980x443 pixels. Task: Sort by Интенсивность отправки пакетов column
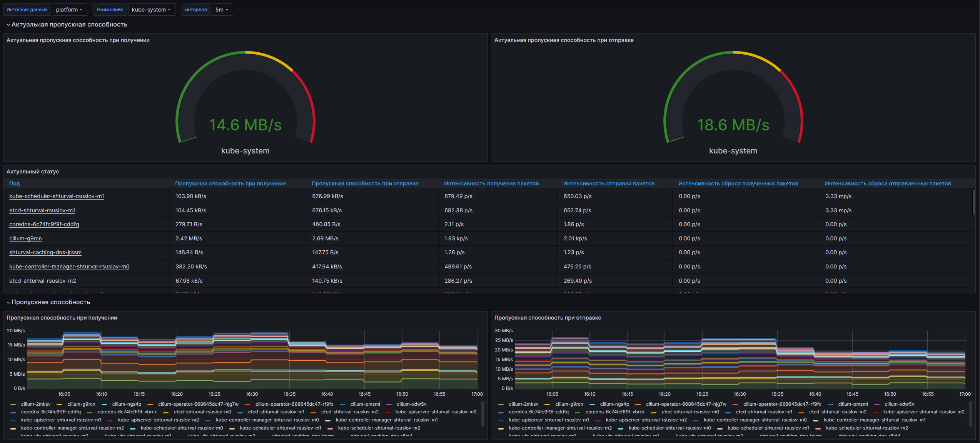pos(608,183)
